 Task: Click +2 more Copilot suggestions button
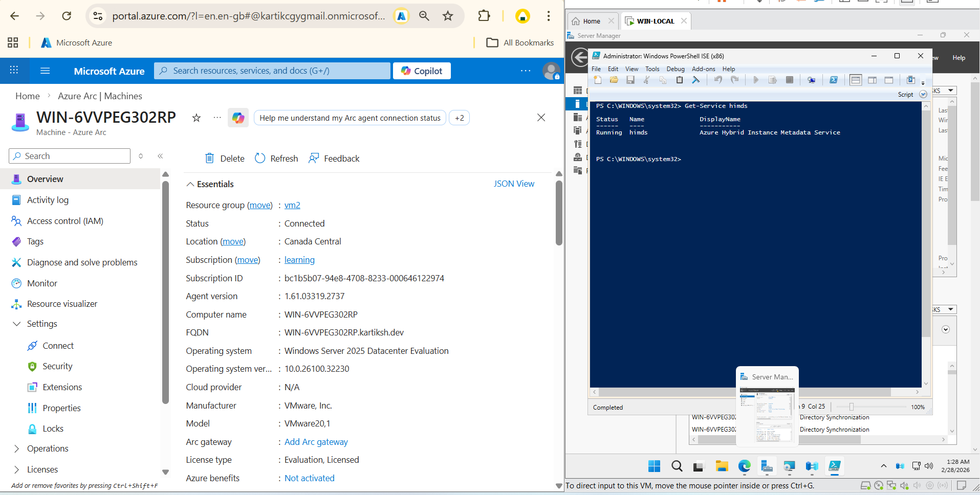point(459,118)
